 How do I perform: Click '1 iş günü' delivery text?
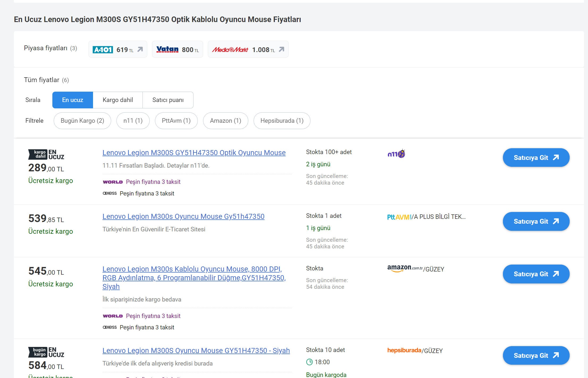coord(318,228)
